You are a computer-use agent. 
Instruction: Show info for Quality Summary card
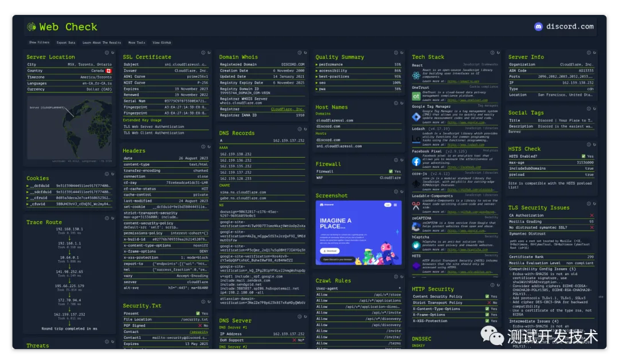(x=395, y=53)
